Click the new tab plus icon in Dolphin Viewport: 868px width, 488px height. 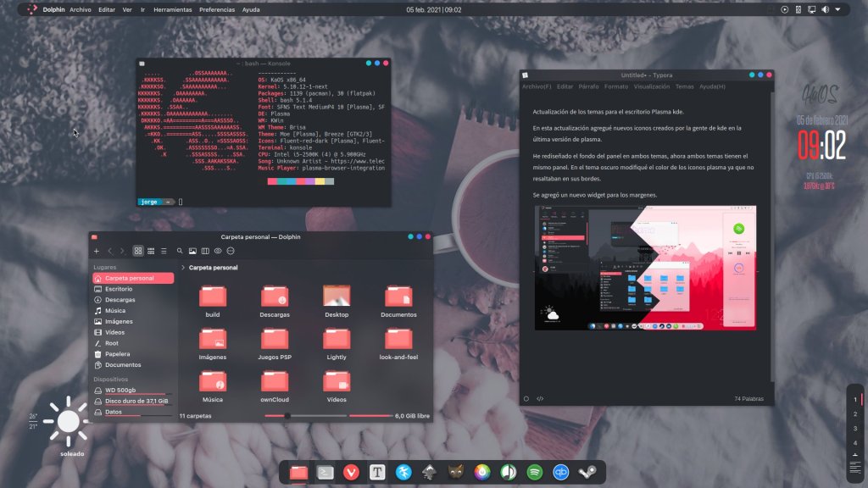coord(97,252)
